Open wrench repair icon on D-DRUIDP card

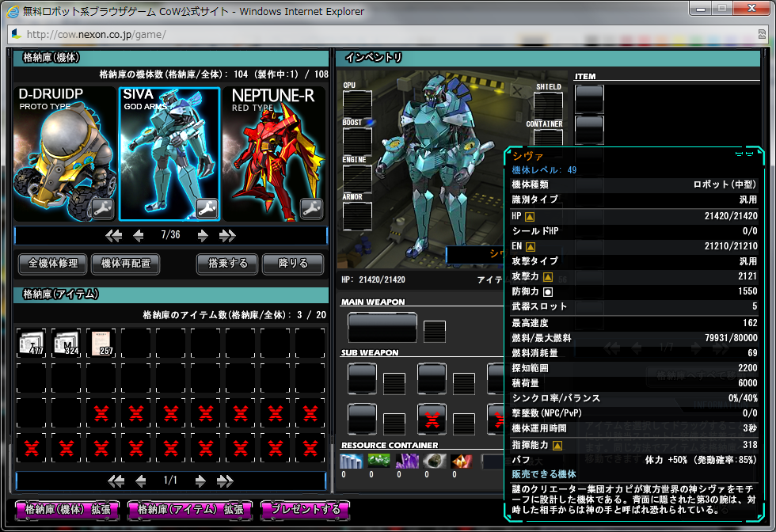[x=102, y=209]
